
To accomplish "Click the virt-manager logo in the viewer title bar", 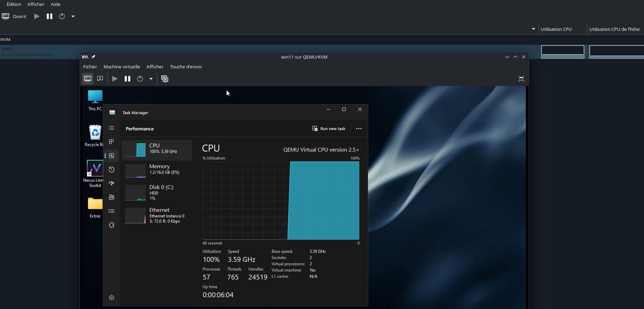I will point(85,57).
